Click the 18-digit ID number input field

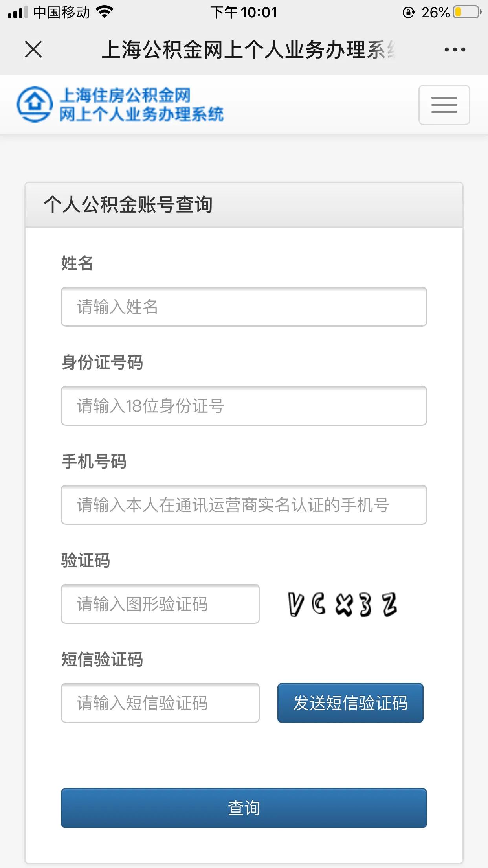pos(244,406)
